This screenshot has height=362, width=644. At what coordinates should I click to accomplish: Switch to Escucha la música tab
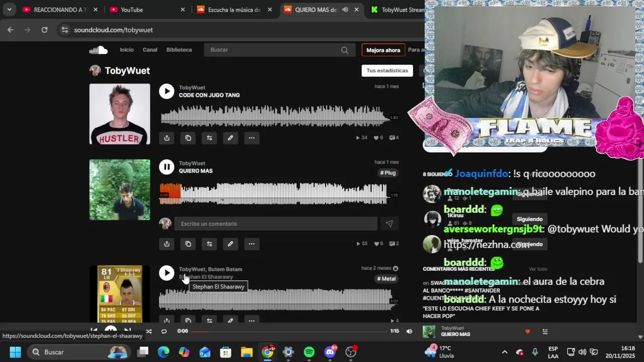coord(234,10)
